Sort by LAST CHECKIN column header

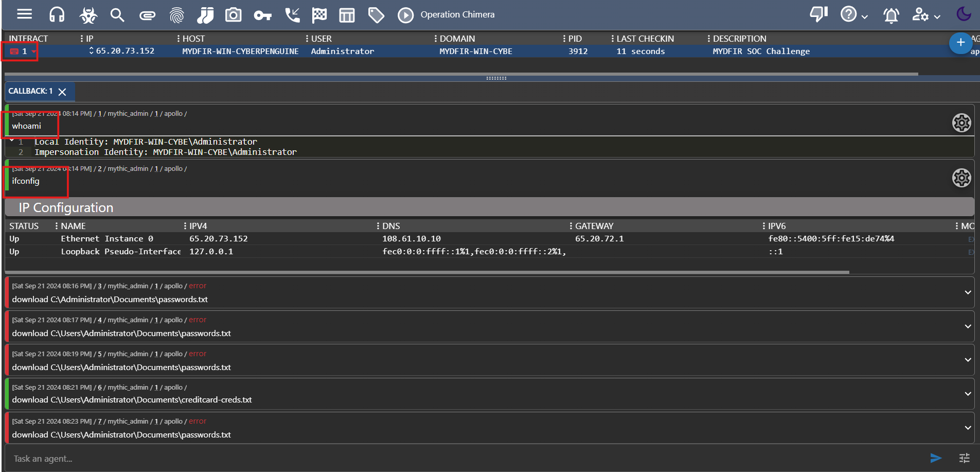tap(645, 39)
